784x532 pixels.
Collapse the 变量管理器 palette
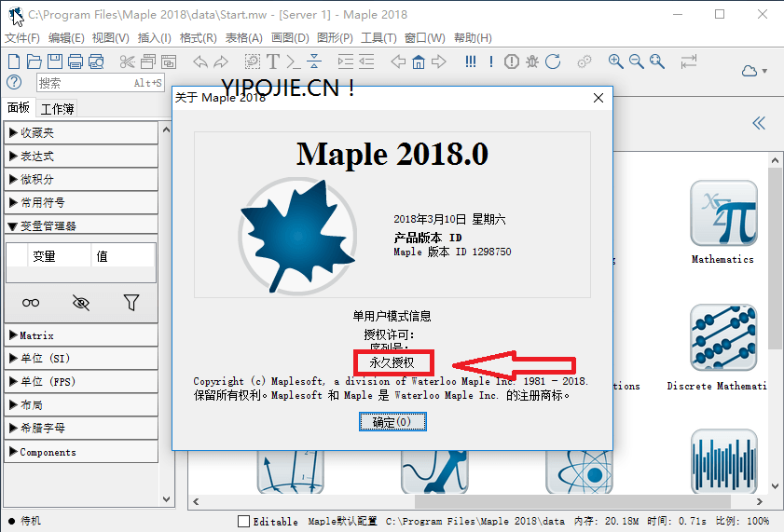pyautogui.click(x=81, y=225)
